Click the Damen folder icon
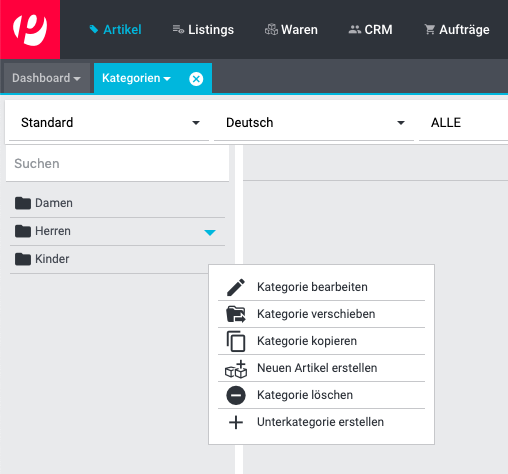508x474 pixels. tap(23, 203)
